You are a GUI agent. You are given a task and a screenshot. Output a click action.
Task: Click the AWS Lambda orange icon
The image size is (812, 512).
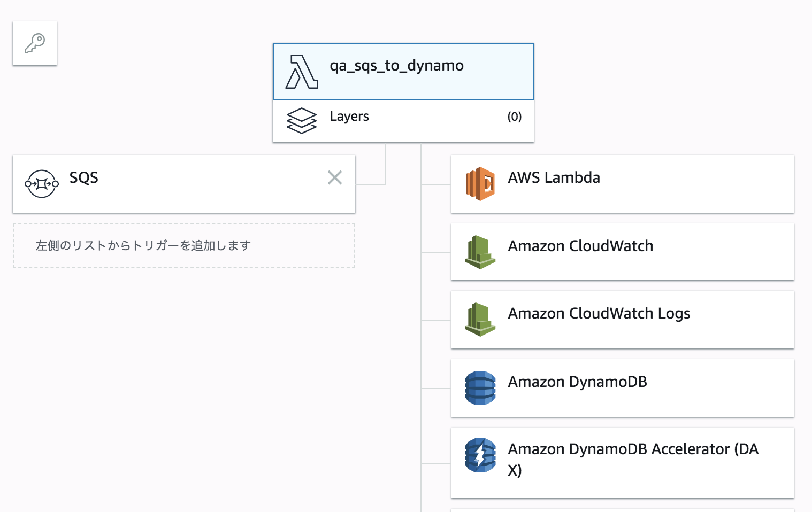click(480, 184)
